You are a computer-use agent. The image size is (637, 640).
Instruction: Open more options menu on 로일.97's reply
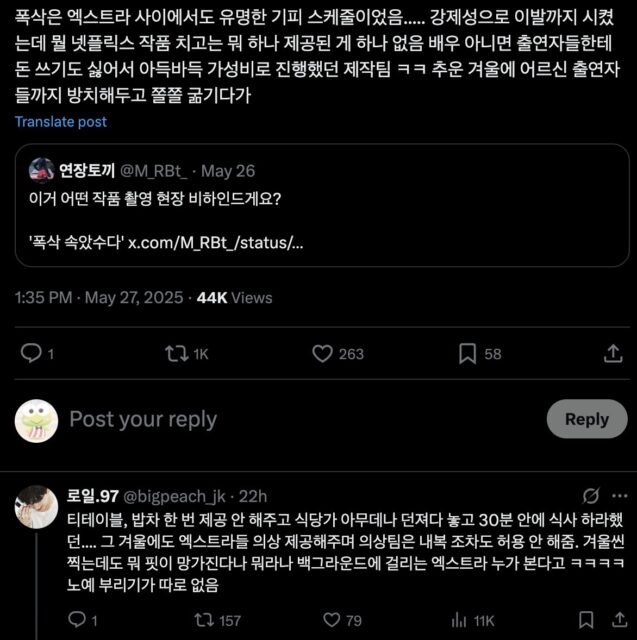[x=618, y=496]
